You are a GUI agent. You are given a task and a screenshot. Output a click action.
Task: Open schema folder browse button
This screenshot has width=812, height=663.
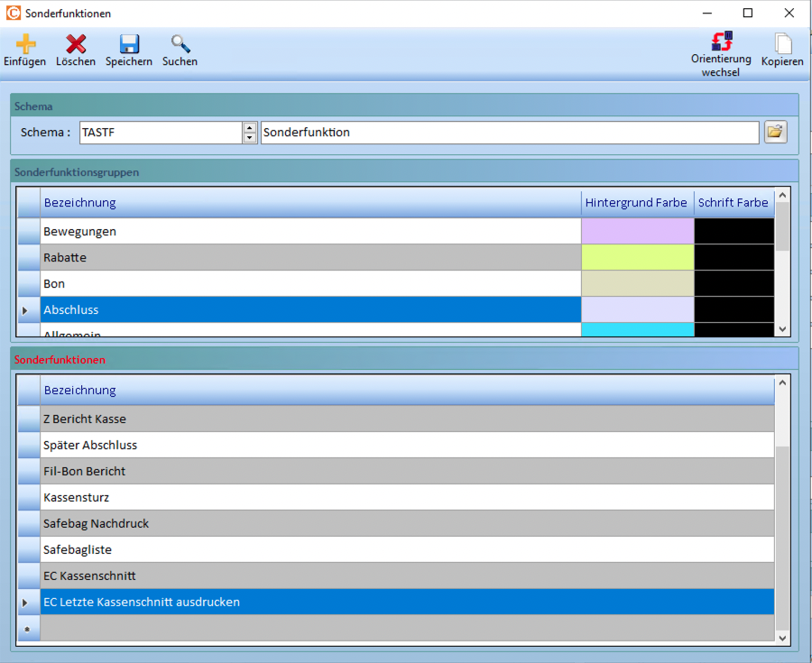775,133
